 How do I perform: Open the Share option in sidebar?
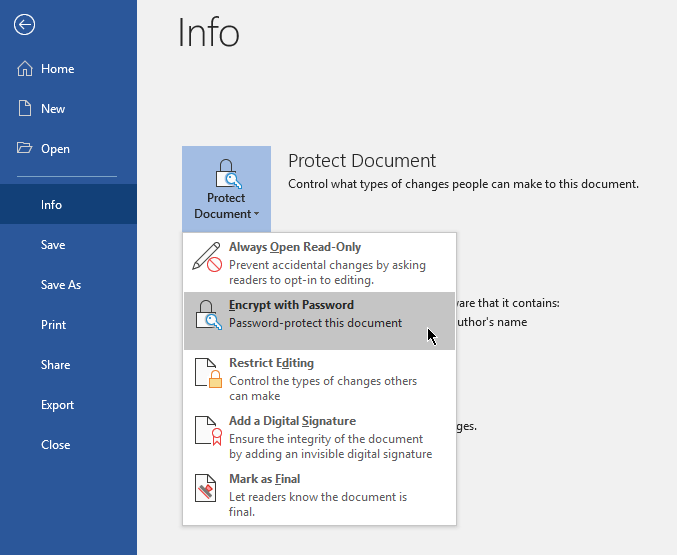coord(56,365)
